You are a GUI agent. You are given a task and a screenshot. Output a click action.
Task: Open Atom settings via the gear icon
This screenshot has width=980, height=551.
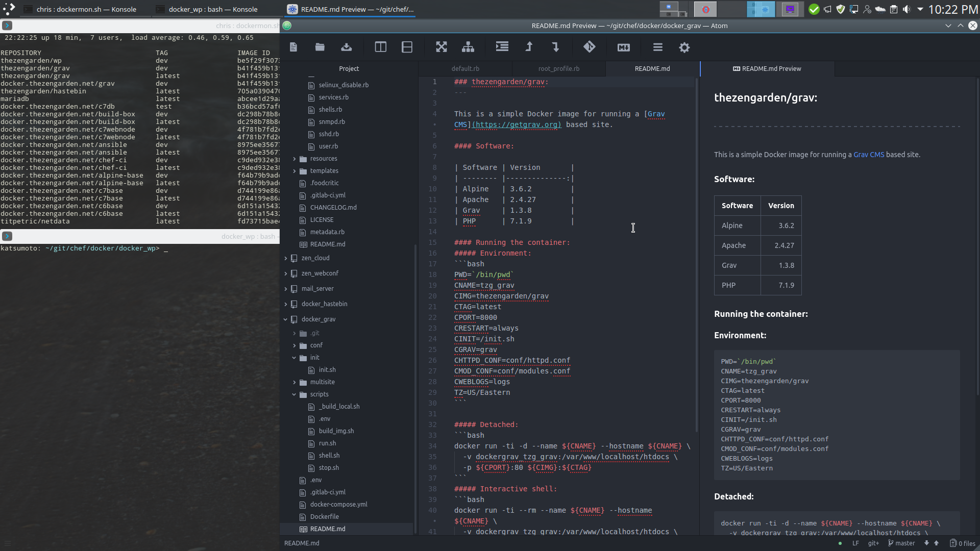pos(684,47)
